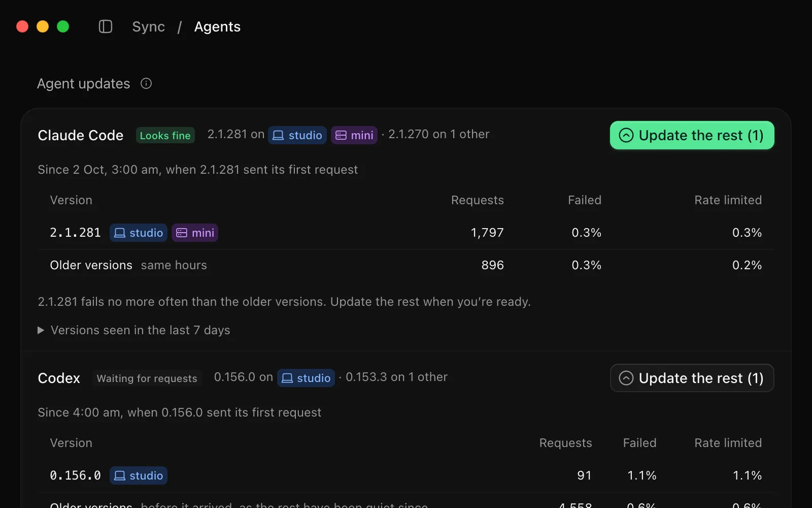
Task: Click studio badge in the 0.156.0 row
Action: (x=139, y=475)
